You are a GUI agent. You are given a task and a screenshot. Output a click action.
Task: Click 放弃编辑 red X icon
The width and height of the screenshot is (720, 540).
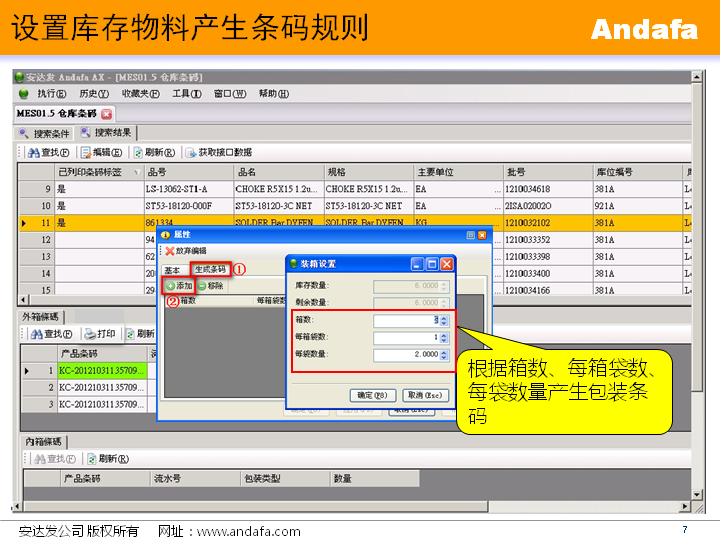(169, 251)
